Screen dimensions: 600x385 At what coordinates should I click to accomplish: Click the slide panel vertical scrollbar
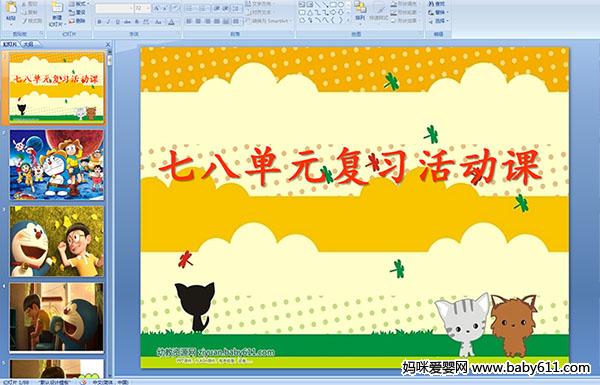109,214
